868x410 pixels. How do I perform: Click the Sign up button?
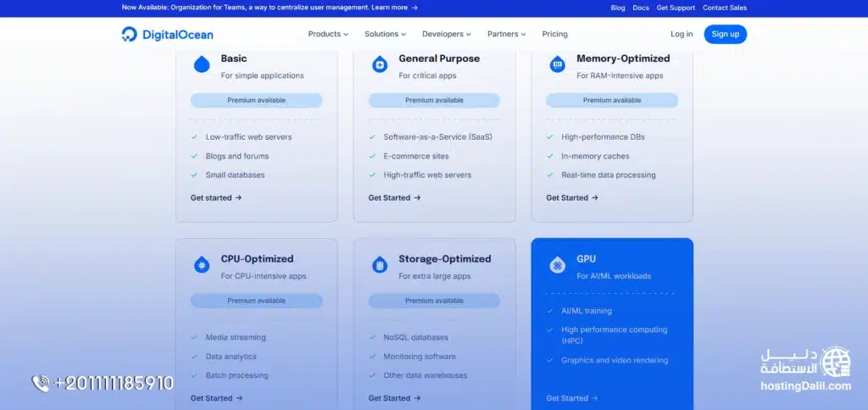[726, 34]
